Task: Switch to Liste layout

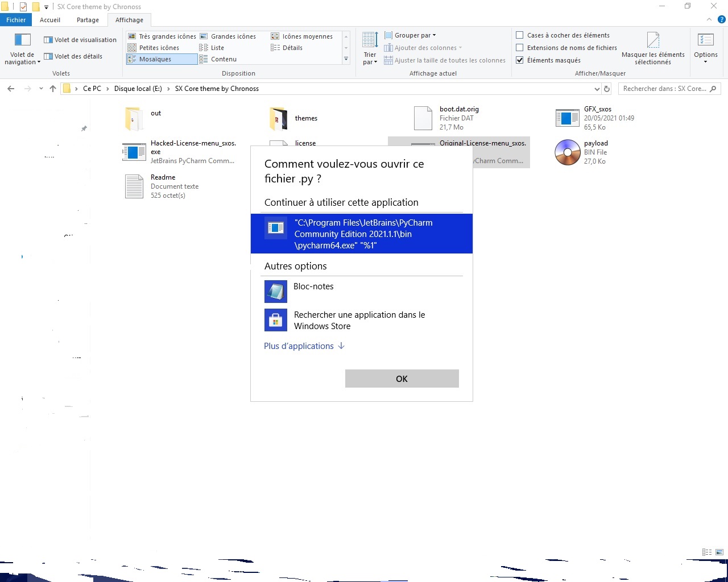Action: pos(212,48)
